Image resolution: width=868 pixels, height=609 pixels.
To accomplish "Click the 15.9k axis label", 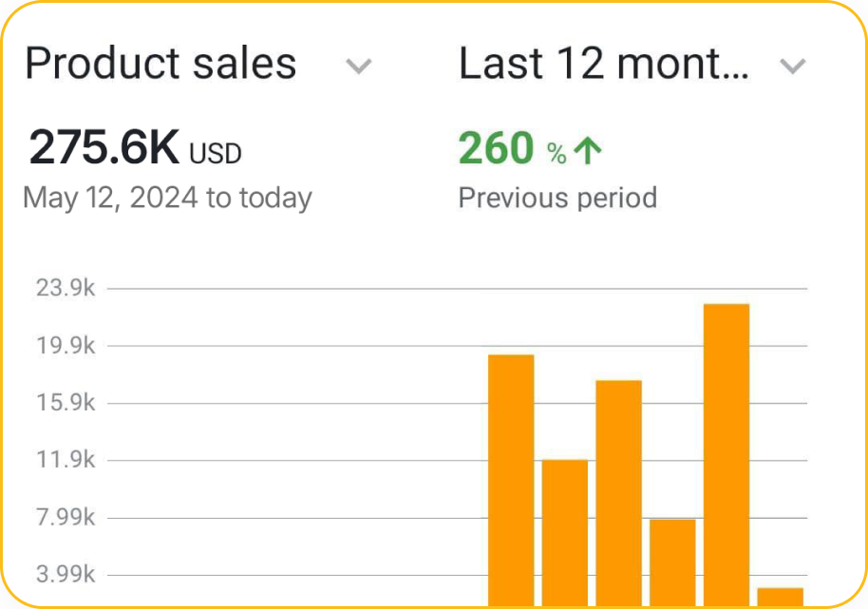I will [x=66, y=403].
